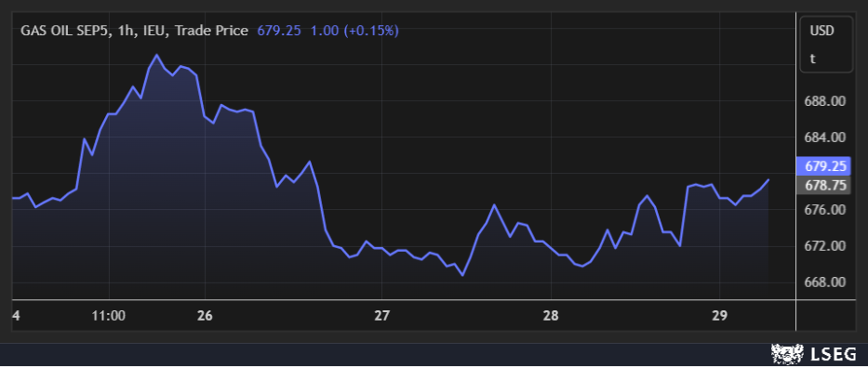Screen dimensions: 868x367
Task: Click the gray 678.75 price tag
Action: (822, 186)
